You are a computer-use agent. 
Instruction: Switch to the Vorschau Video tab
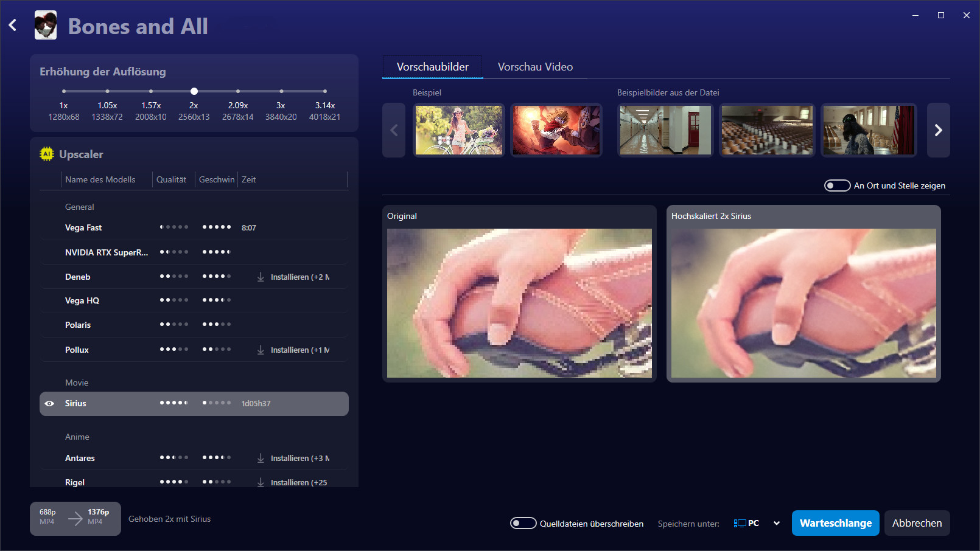click(x=535, y=67)
